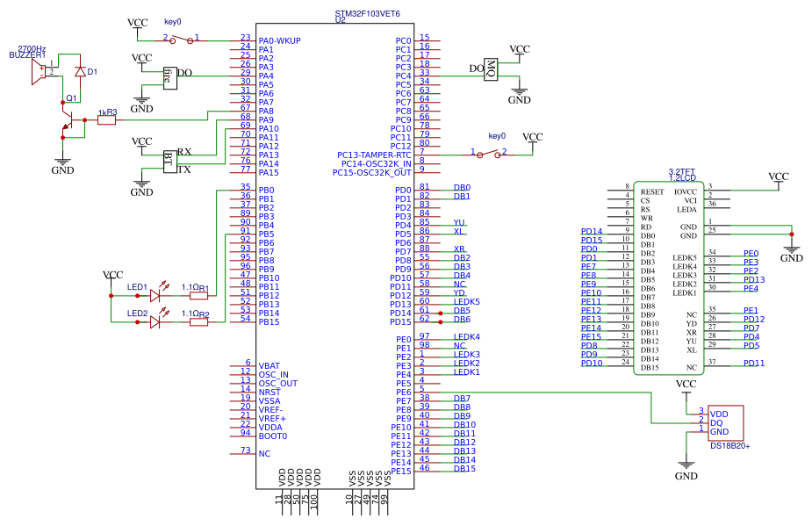Click the PD10 net label beside LCD DB15

[x=592, y=364]
